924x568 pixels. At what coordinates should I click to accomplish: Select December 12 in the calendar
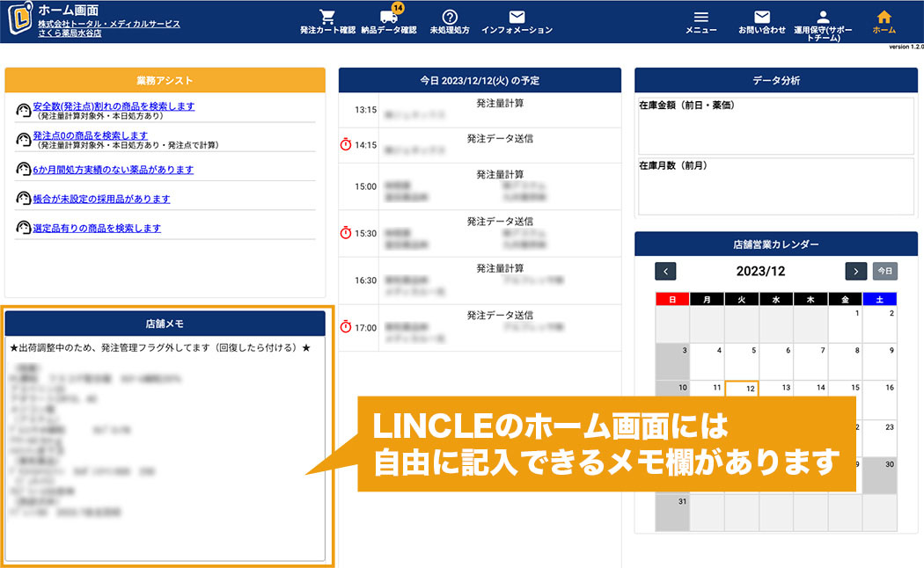click(742, 389)
